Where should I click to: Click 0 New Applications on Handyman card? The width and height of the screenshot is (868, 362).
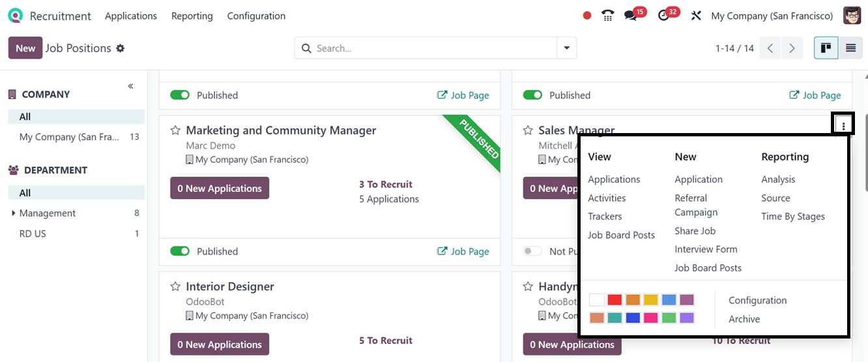pos(572,344)
